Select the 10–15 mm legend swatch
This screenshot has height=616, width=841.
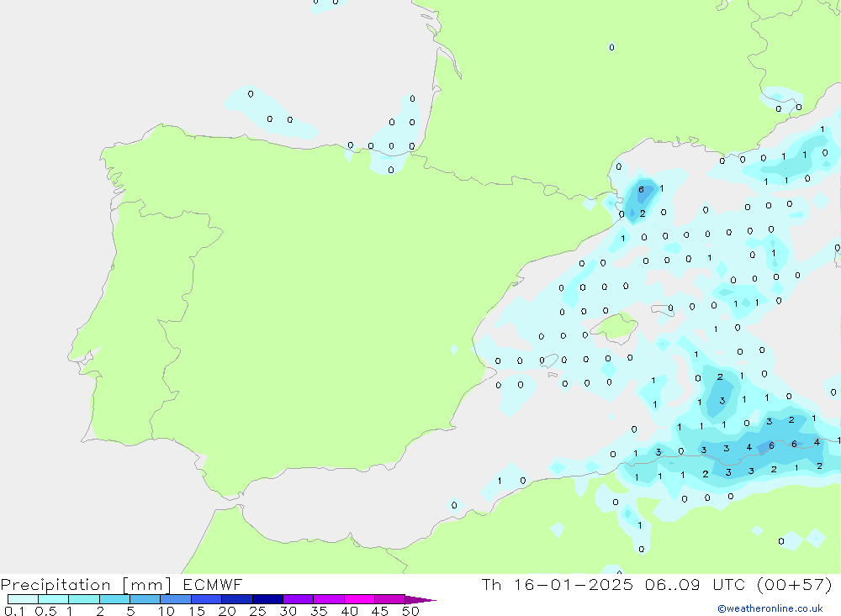tap(176, 599)
